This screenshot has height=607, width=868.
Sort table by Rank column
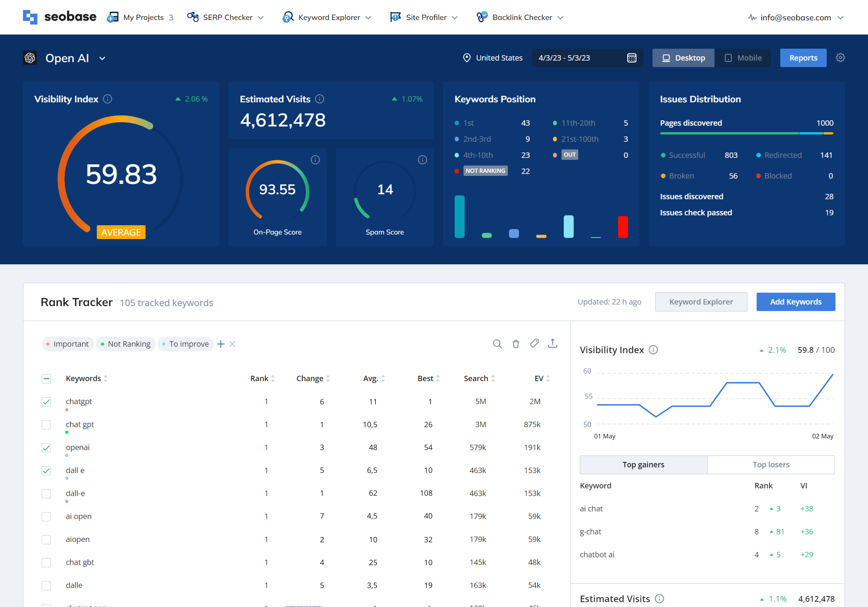[x=262, y=378]
